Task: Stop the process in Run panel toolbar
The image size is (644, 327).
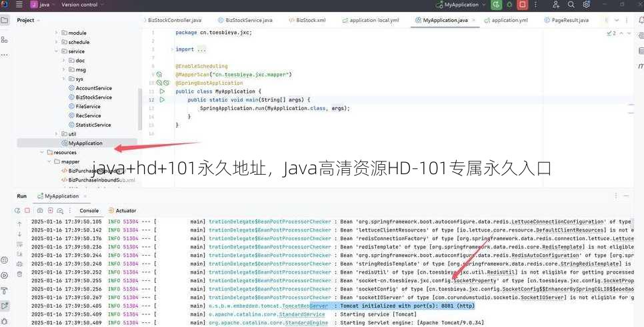Action: [27, 211]
